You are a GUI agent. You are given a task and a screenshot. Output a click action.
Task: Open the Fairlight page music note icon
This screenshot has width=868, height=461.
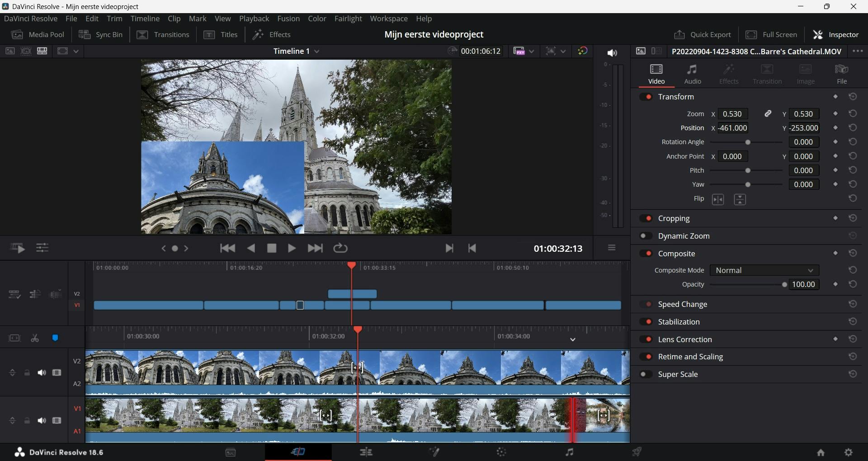(569, 452)
